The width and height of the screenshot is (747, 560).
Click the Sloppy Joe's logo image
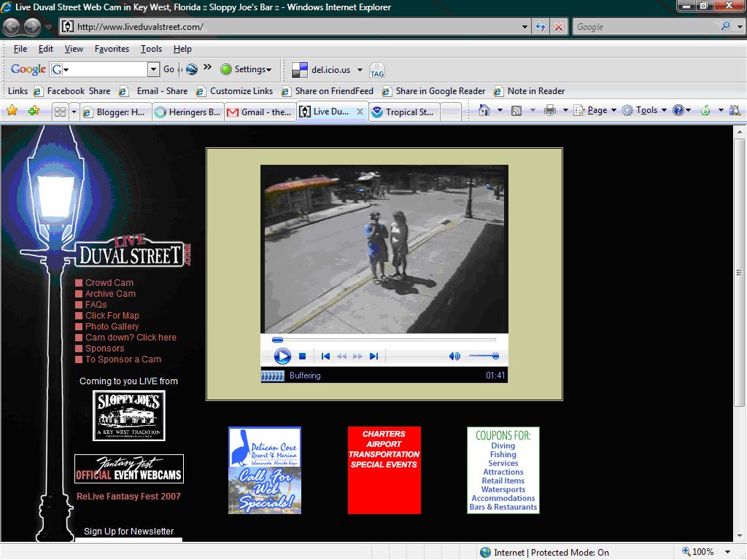[128, 415]
